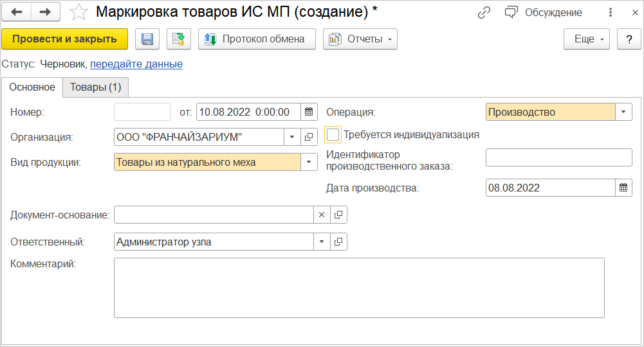644x347 pixels.
Task: Add document to favorites with star icon
Action: (x=78, y=12)
